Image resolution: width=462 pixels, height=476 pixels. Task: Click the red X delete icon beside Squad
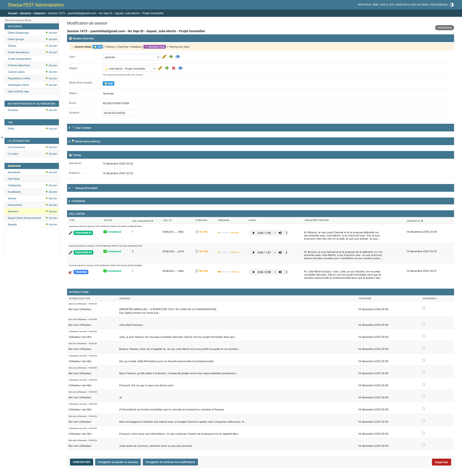pos(173,68)
